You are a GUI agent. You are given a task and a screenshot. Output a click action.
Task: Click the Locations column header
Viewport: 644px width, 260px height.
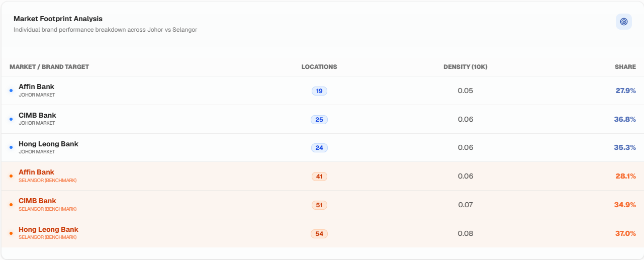pos(319,67)
